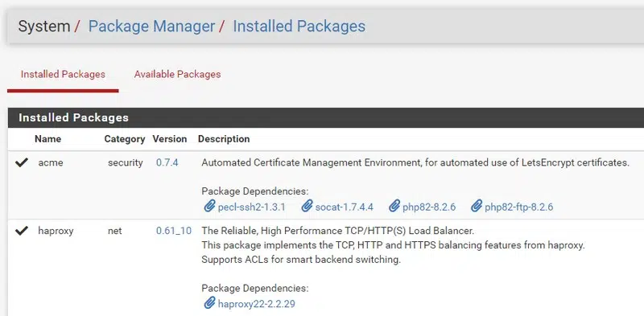This screenshot has width=644, height=316.
Task: Open the socat-1.7.4.4 dependency link
Action: pos(345,207)
